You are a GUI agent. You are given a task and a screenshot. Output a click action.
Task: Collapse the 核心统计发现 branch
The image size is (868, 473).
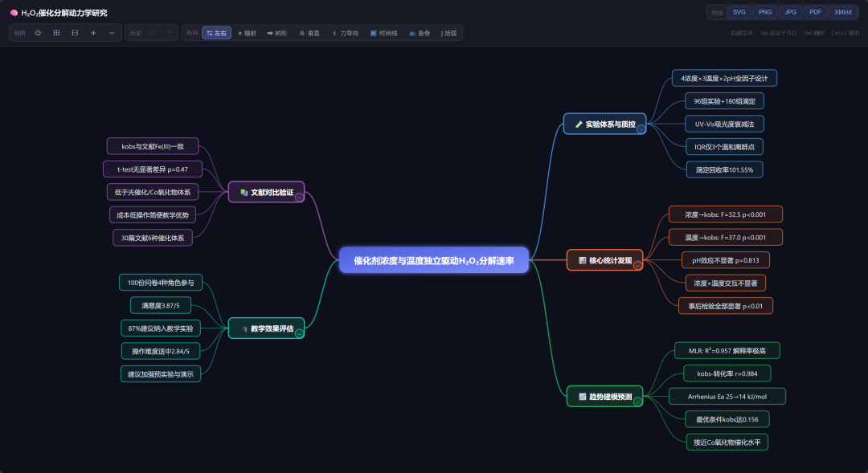pos(637,266)
